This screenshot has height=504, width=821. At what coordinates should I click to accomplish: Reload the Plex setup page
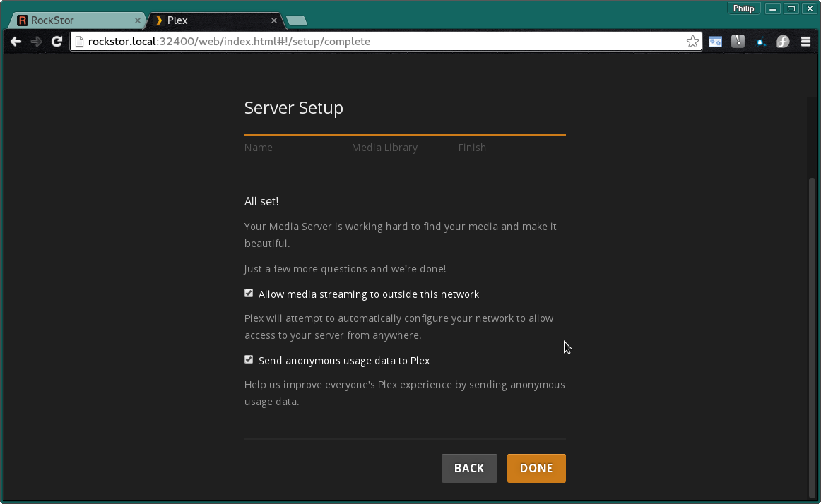(x=57, y=42)
